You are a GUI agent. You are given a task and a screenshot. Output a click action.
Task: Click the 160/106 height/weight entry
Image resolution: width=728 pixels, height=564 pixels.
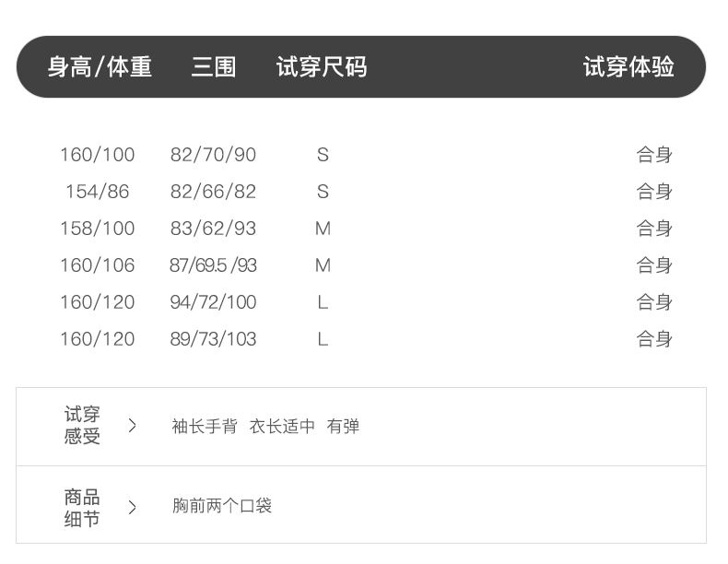[97, 265]
